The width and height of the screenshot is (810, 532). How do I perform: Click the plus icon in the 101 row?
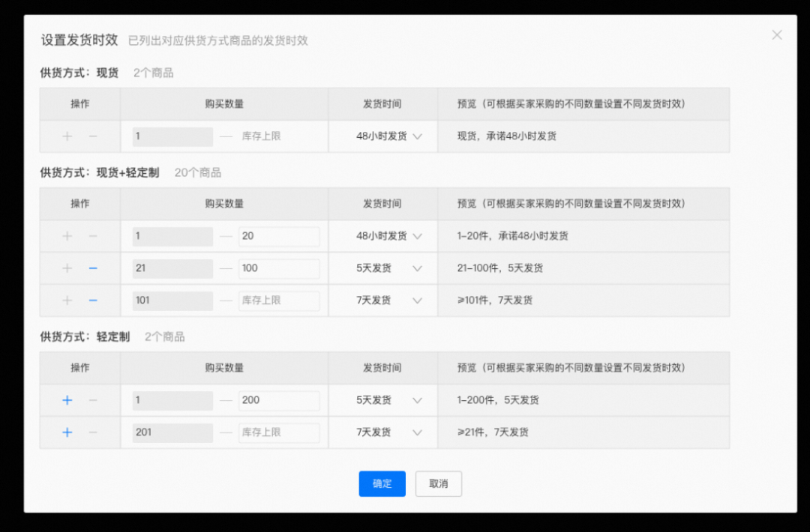point(67,300)
